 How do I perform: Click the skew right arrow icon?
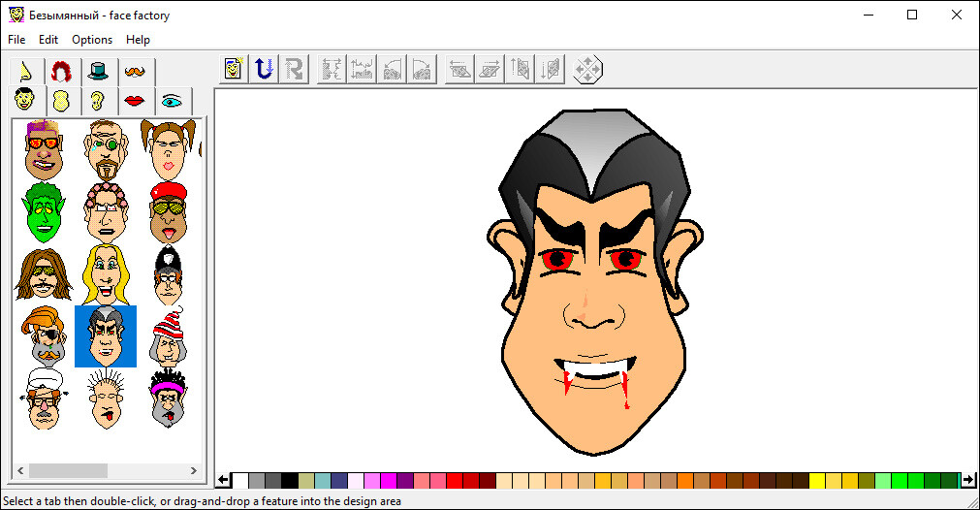(x=490, y=69)
